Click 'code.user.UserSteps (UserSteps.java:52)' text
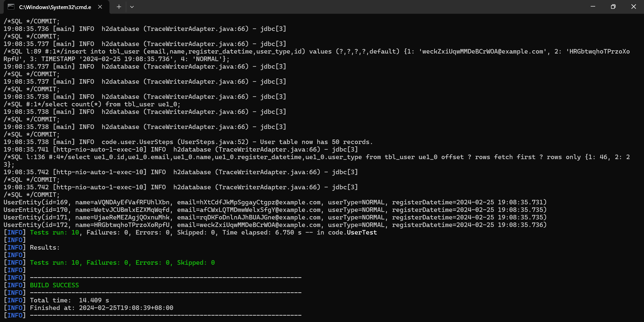 (x=175, y=142)
